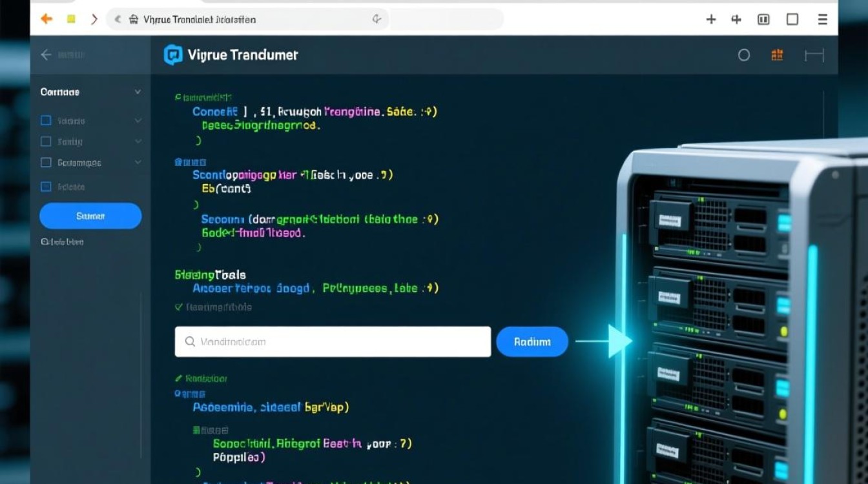Click the orange back arrow in browser toolbar

coord(46,19)
